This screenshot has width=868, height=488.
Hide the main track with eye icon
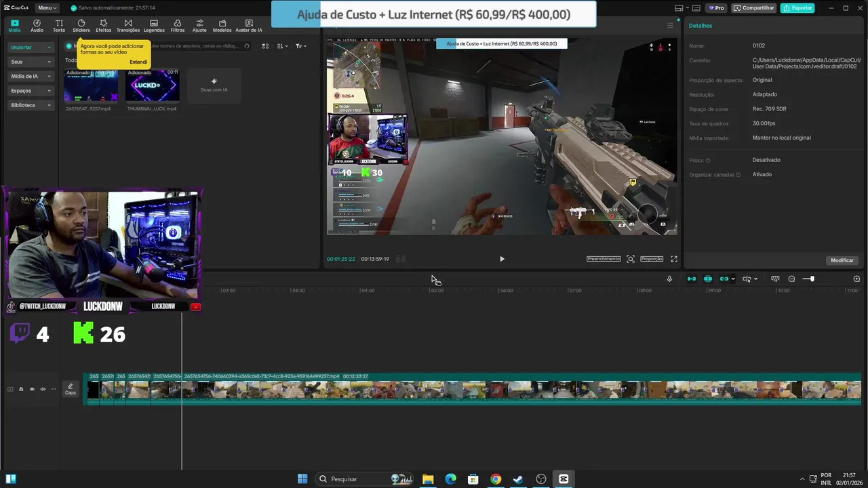coord(31,389)
